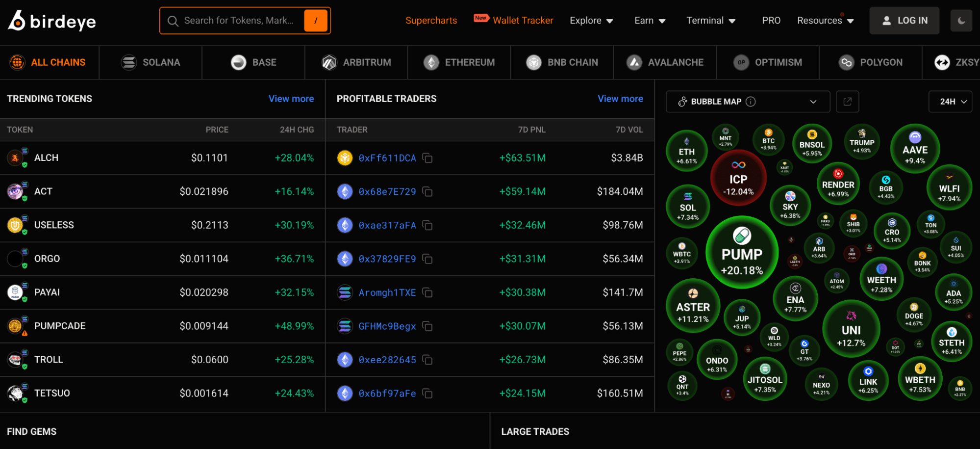The height and width of the screenshot is (449, 980).
Task: Open the 24H timeframe dropdown
Action: pos(950,102)
